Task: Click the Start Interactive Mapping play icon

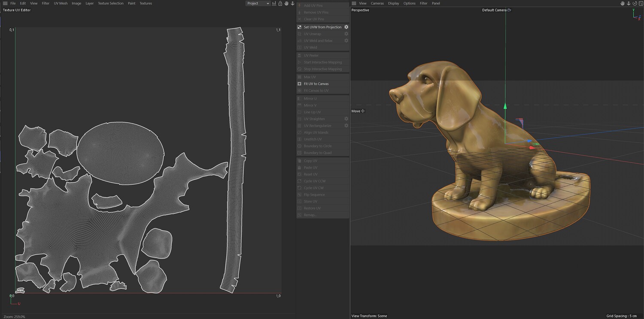Action: (300, 62)
